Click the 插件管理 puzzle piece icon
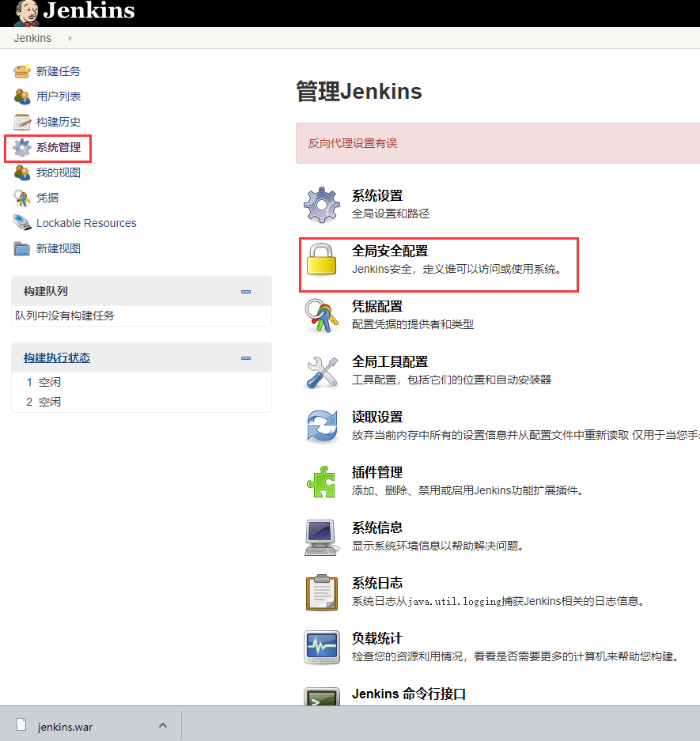 tap(321, 482)
